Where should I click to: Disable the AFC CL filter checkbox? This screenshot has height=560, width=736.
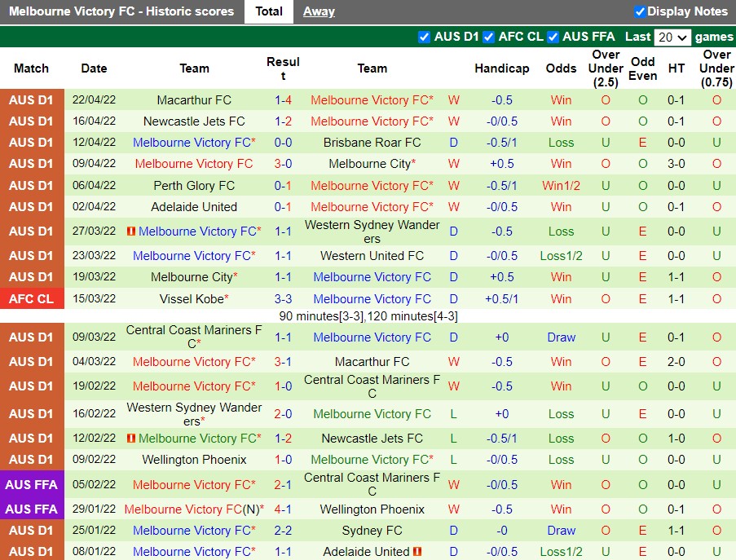point(488,37)
